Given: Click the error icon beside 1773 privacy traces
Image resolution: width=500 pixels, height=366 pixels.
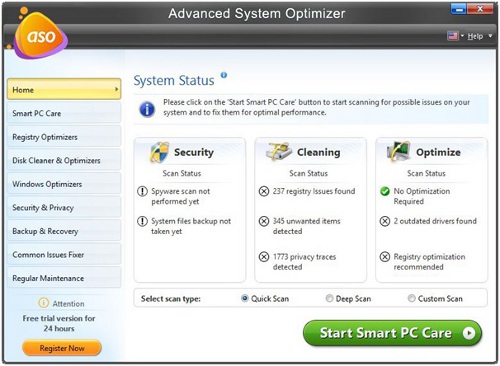Looking at the screenshot, I should pos(264,257).
